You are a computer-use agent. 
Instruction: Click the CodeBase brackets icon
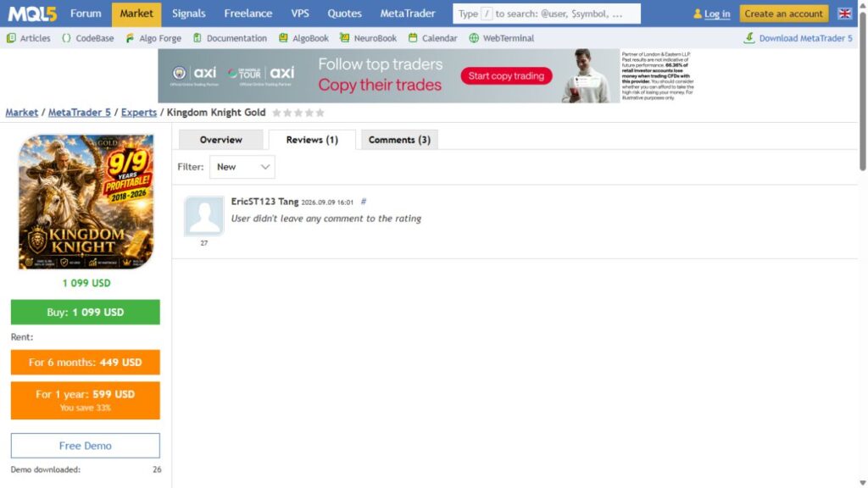pyautogui.click(x=66, y=38)
